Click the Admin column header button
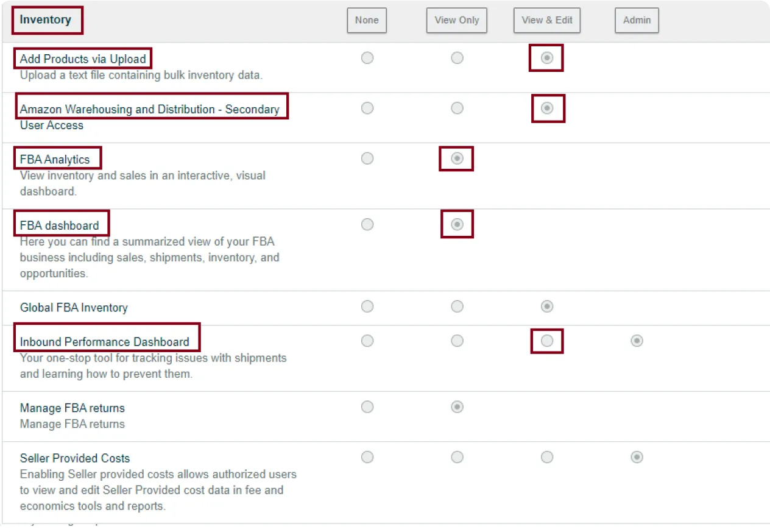The image size is (770, 532). (x=637, y=20)
